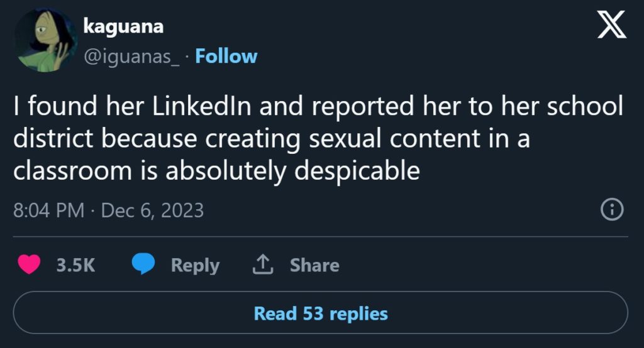Click the blue reply bubble icon

pyautogui.click(x=143, y=265)
